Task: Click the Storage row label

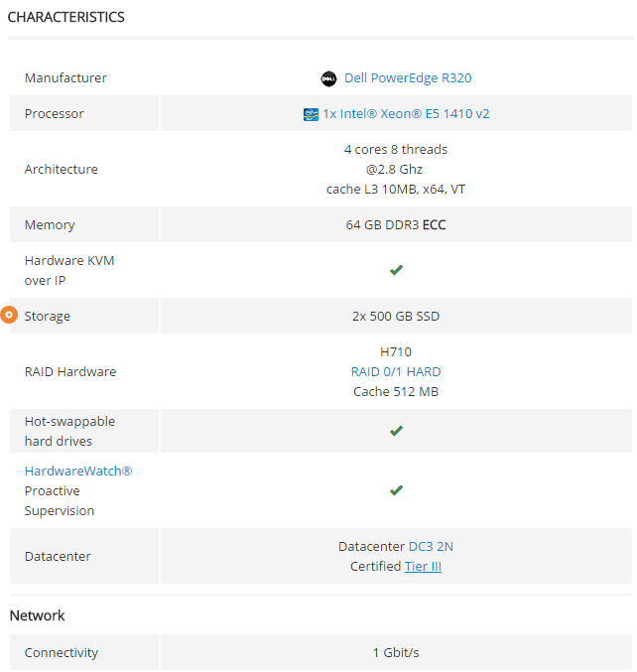Action: 48,317
